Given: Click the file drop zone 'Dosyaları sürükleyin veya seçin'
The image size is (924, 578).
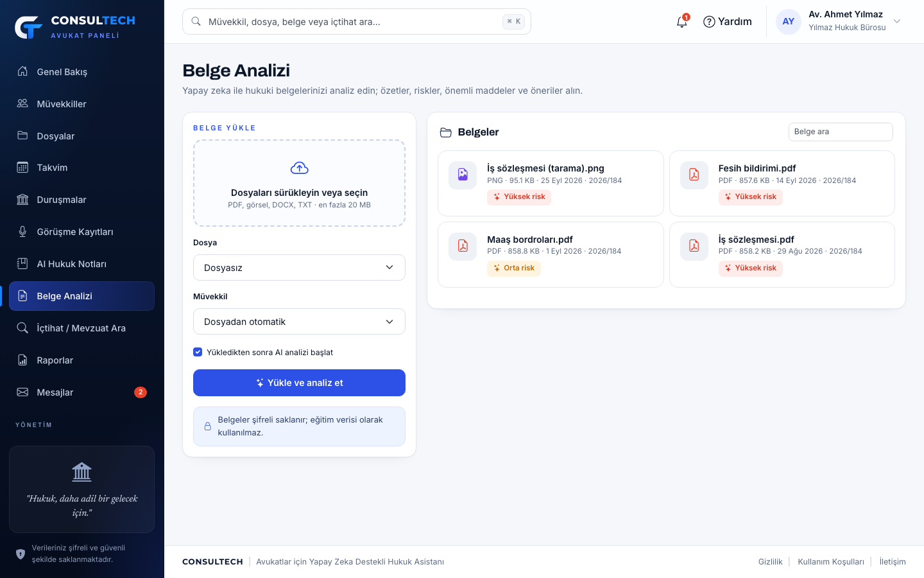Looking at the screenshot, I should point(299,183).
